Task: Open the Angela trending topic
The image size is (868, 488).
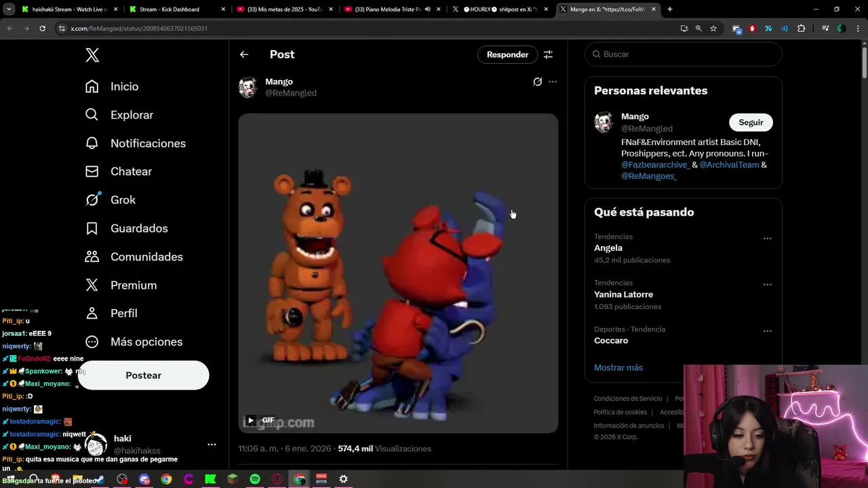Action: [608, 248]
